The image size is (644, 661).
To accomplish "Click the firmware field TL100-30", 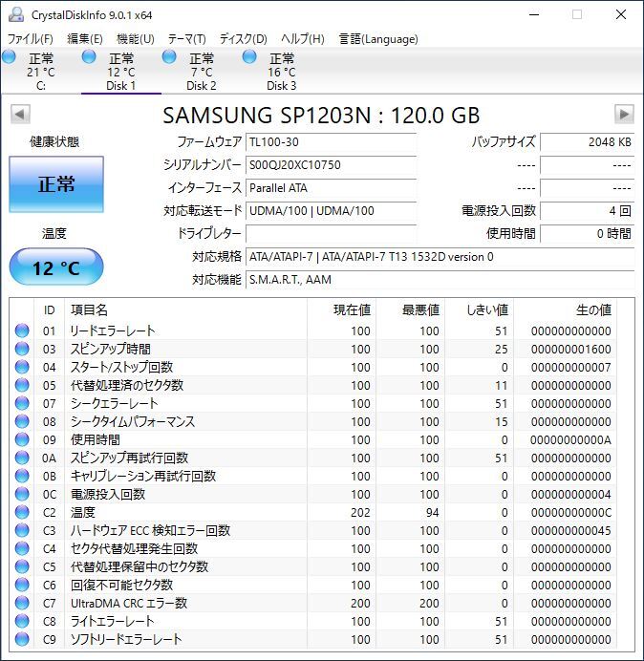I will click(x=331, y=142).
